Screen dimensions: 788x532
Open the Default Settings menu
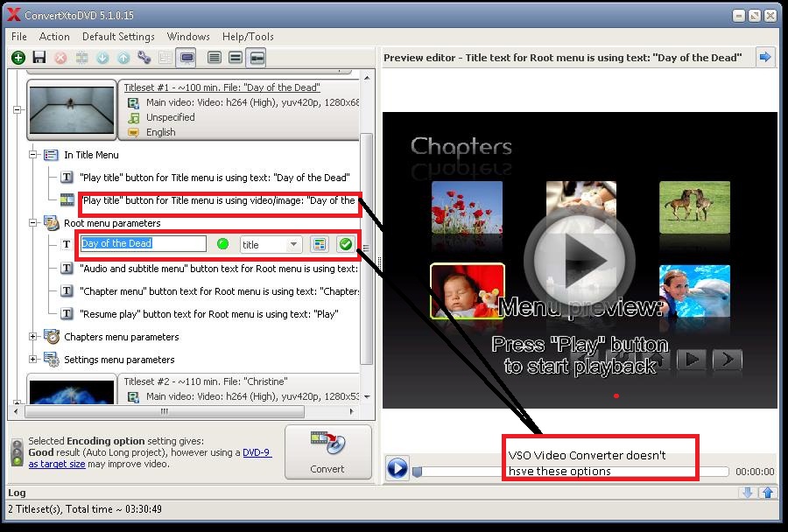pos(118,37)
